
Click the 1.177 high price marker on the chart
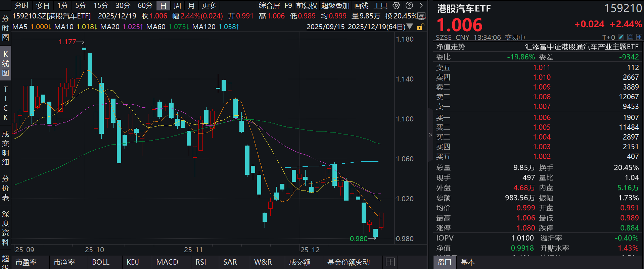point(67,42)
